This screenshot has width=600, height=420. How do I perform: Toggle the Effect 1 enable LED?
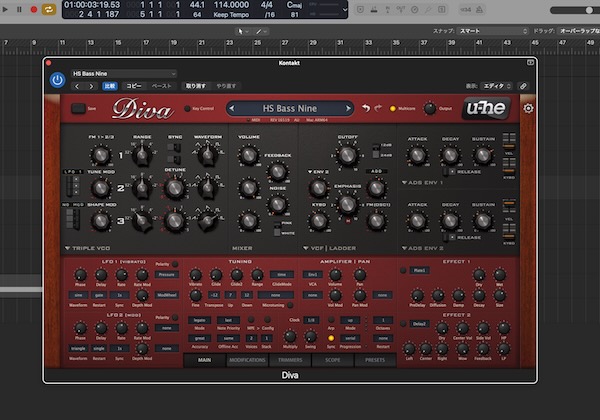[403, 270]
